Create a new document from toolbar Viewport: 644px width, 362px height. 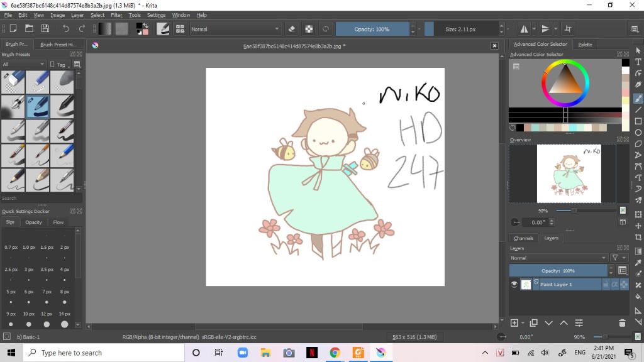[13, 29]
